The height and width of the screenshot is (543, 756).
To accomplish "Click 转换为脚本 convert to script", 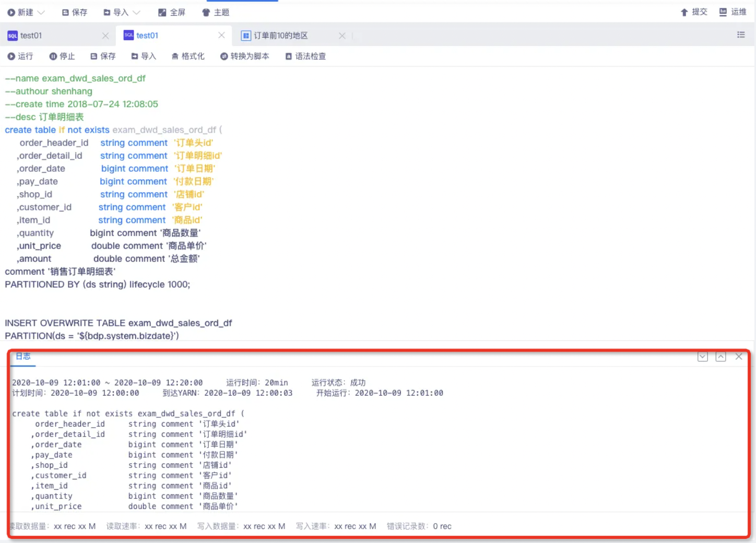I will tap(244, 56).
